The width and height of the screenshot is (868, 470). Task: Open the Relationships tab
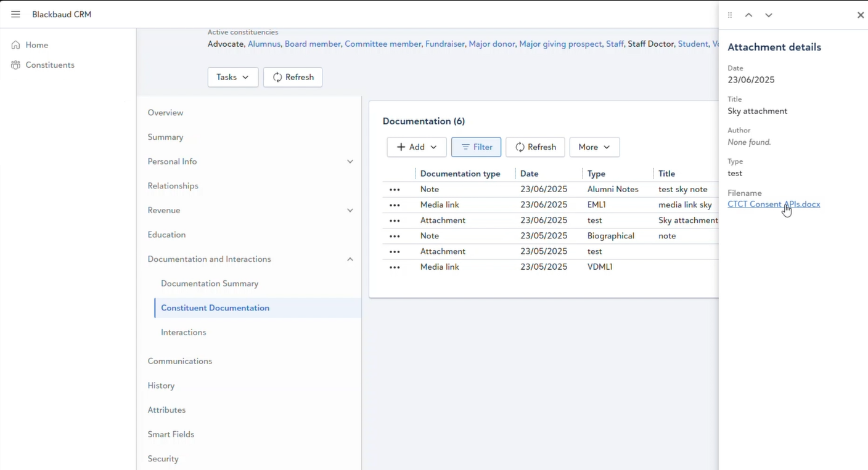[173, 185]
